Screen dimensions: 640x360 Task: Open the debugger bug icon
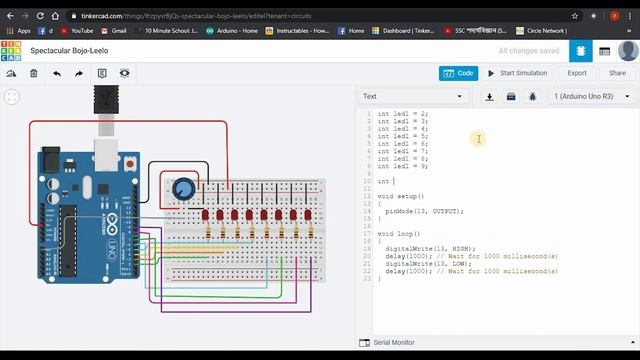click(x=532, y=97)
